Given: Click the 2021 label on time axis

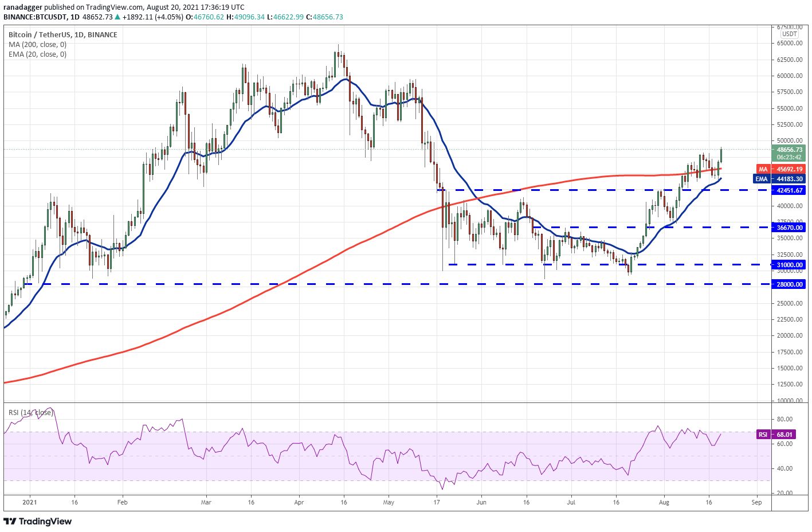Looking at the screenshot, I should [30, 502].
